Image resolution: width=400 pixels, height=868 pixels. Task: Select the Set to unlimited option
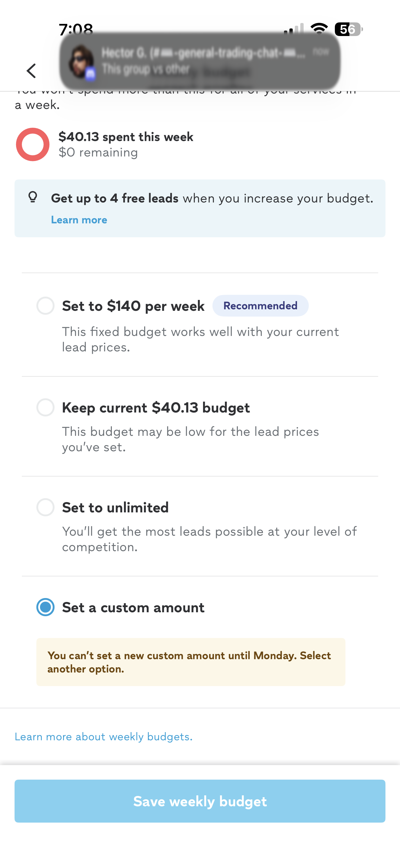pos(45,507)
